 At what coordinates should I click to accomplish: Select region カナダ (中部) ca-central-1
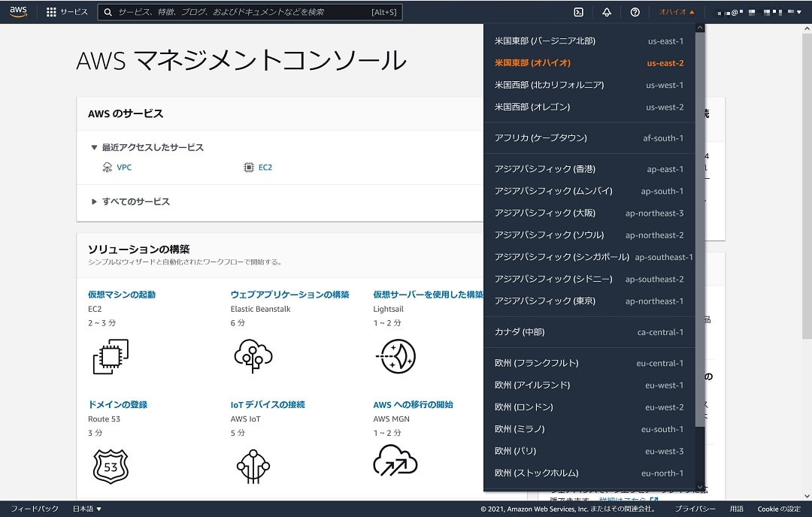point(589,332)
